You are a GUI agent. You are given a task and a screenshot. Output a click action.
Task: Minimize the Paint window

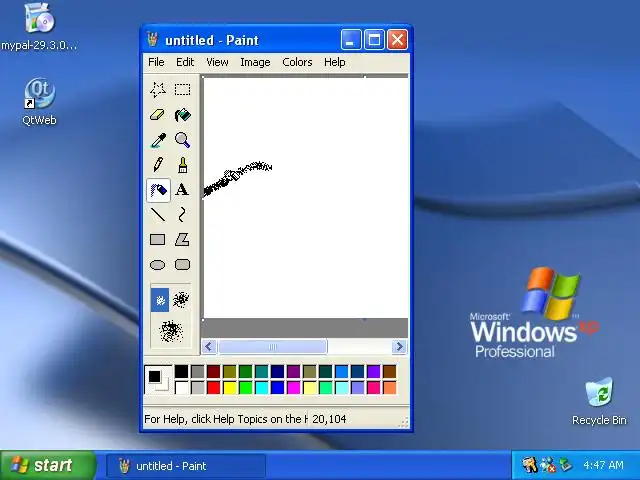pos(351,40)
